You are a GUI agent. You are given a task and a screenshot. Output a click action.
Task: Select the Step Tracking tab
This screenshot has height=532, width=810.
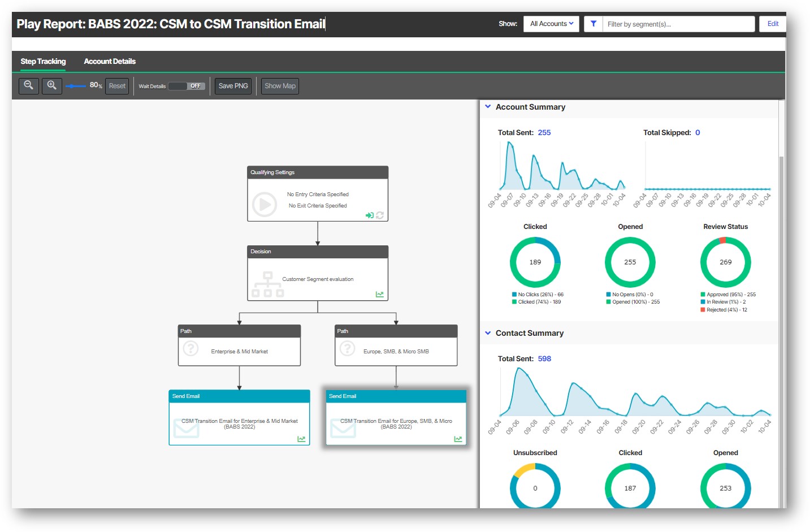pos(43,61)
